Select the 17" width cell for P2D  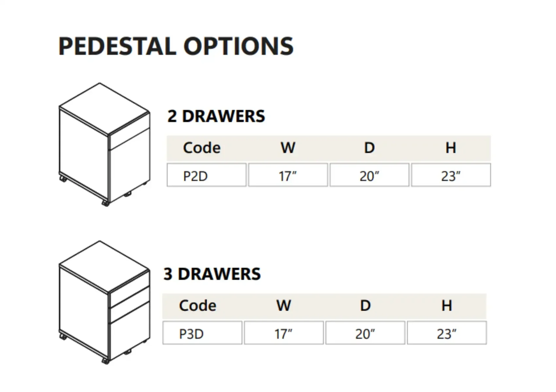click(288, 175)
